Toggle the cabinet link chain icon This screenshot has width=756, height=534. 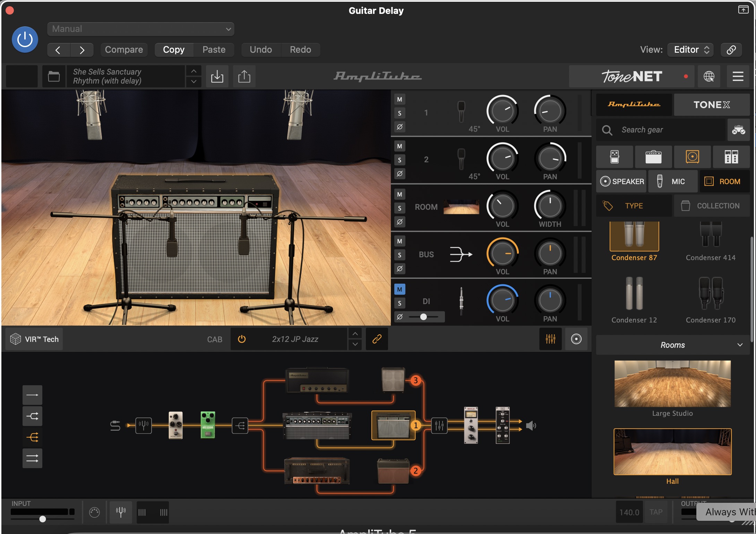pyautogui.click(x=377, y=339)
